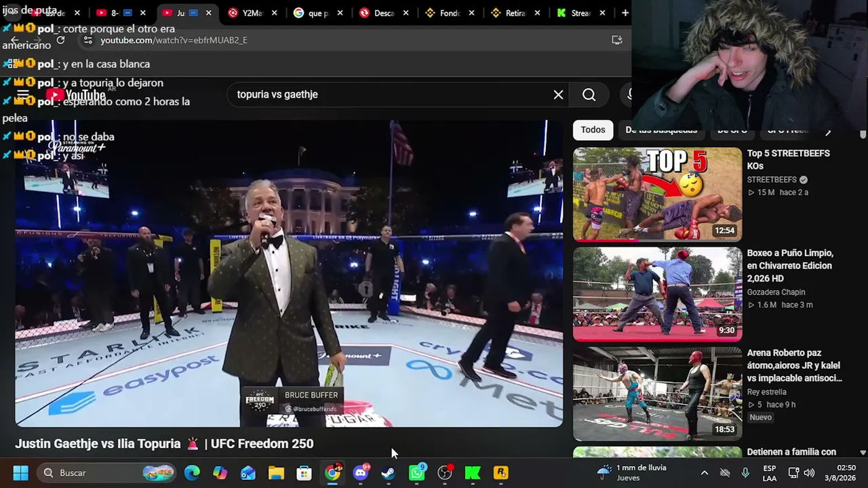Open the Rey estrella channel name

coord(766,392)
